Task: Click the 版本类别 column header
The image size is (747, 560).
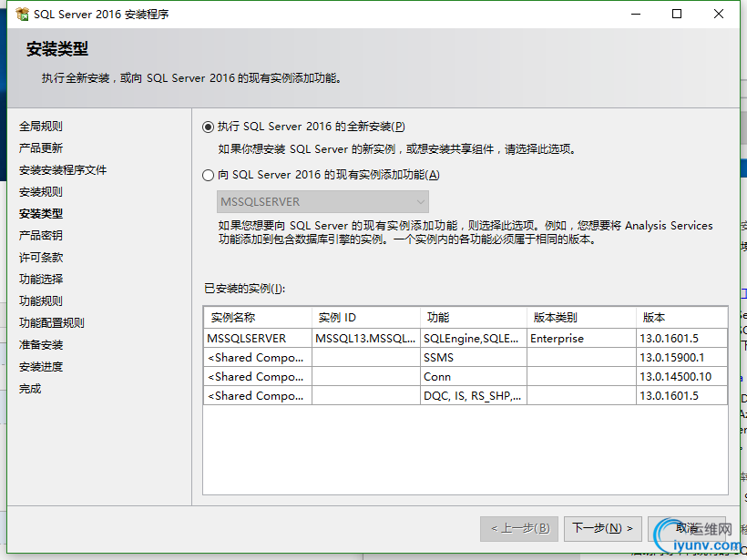Action: (581, 318)
